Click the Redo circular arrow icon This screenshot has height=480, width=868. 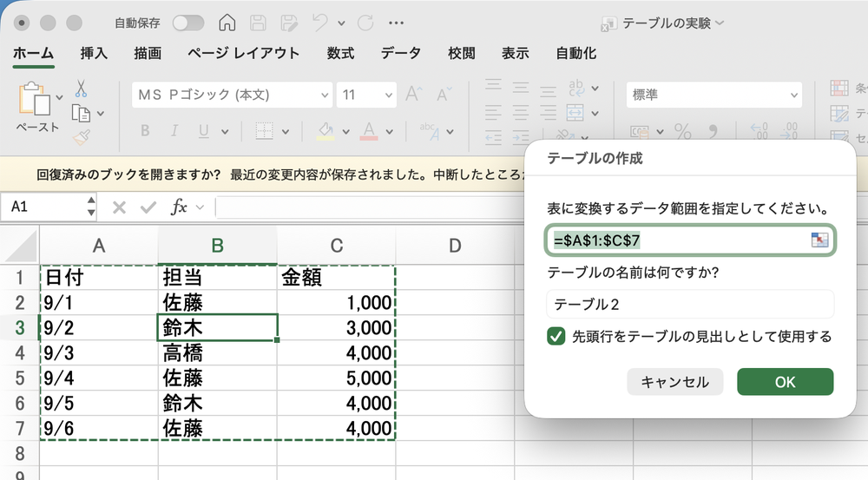(365, 23)
